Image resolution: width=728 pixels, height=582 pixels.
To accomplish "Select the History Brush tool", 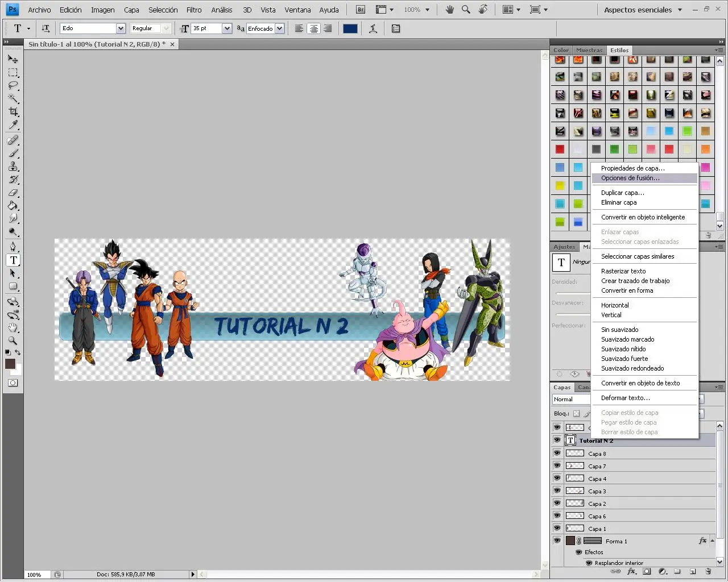I will point(13,179).
